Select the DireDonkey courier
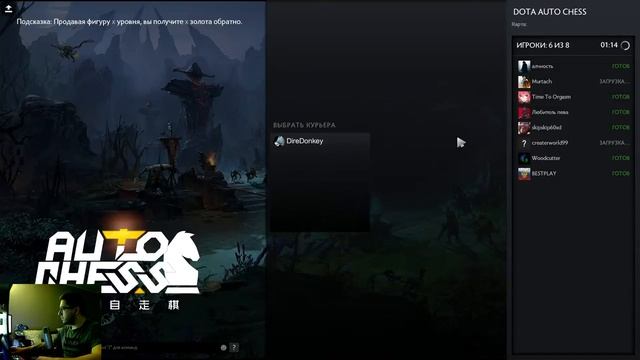Image resolution: width=640 pixels, height=360 pixels. pos(320,141)
